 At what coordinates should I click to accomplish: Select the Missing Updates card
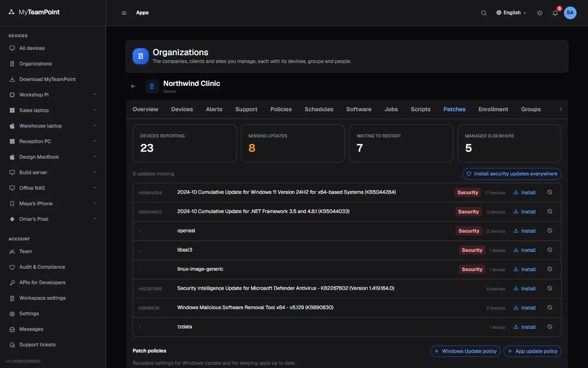tap(293, 143)
